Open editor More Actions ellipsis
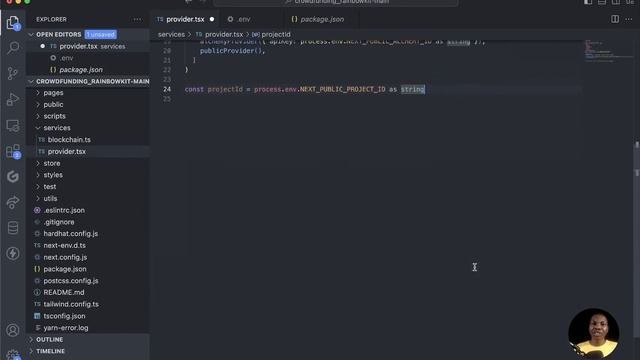640x360 pixels. [629, 19]
